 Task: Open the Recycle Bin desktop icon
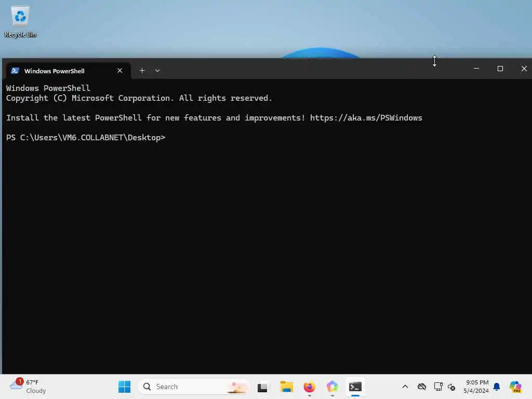[x=20, y=22]
